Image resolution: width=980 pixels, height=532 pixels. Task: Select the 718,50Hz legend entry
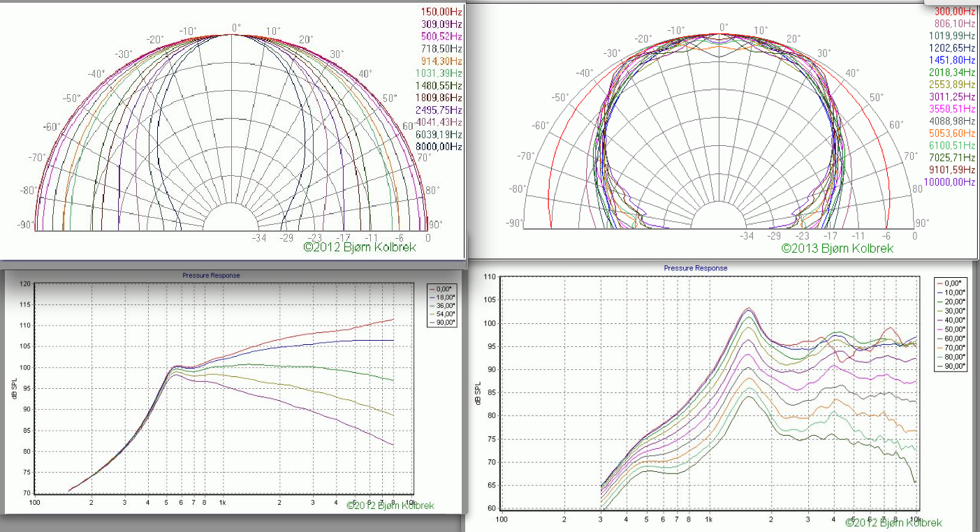pyautogui.click(x=441, y=48)
